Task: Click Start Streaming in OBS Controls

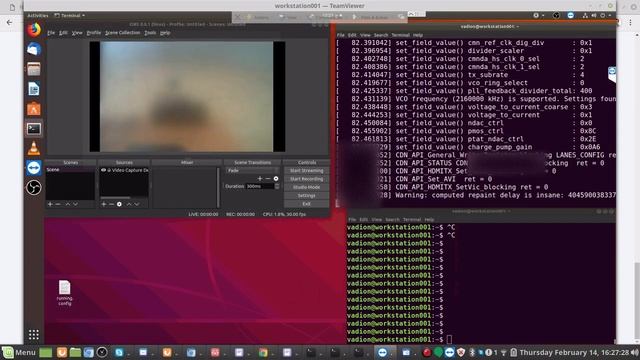Action: (x=307, y=171)
